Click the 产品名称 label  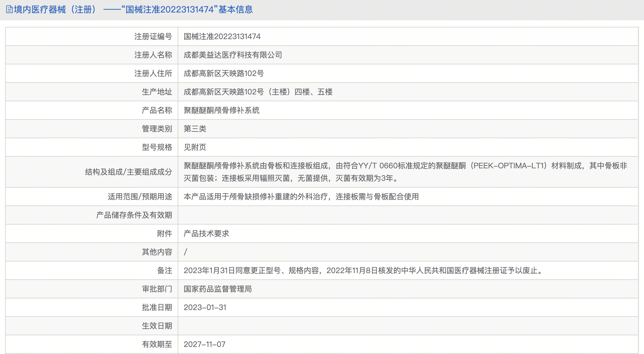pyautogui.click(x=157, y=110)
